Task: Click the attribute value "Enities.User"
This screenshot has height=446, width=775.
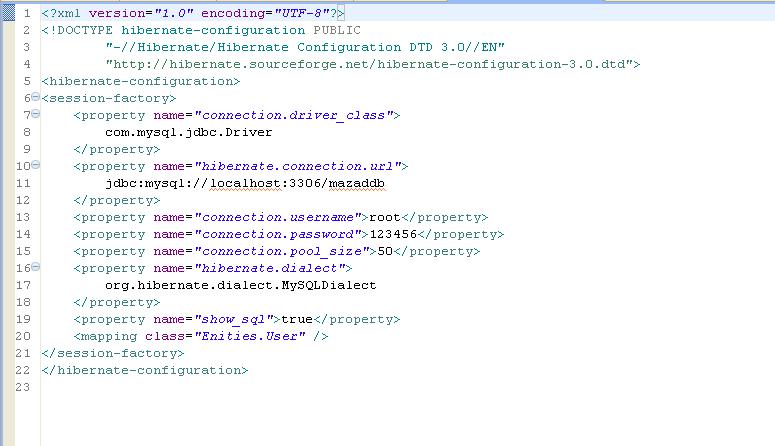Action: pos(250,336)
